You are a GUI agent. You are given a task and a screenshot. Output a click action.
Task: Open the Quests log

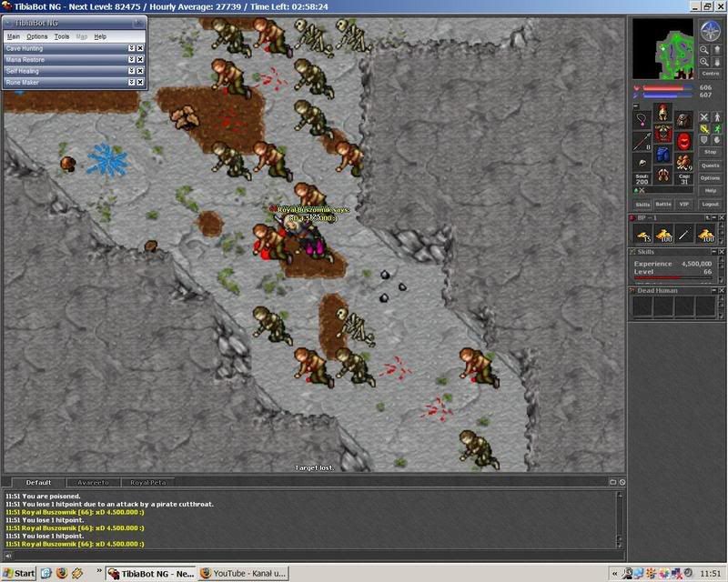[710, 166]
